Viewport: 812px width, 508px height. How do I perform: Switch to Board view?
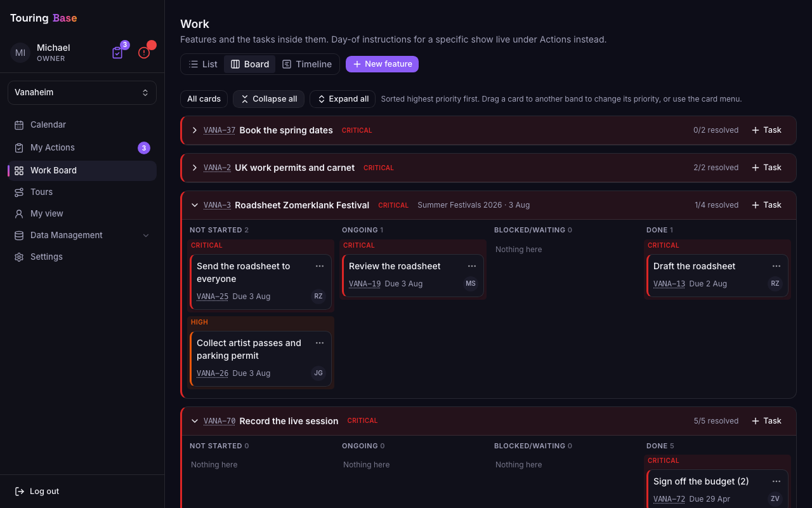pos(250,64)
